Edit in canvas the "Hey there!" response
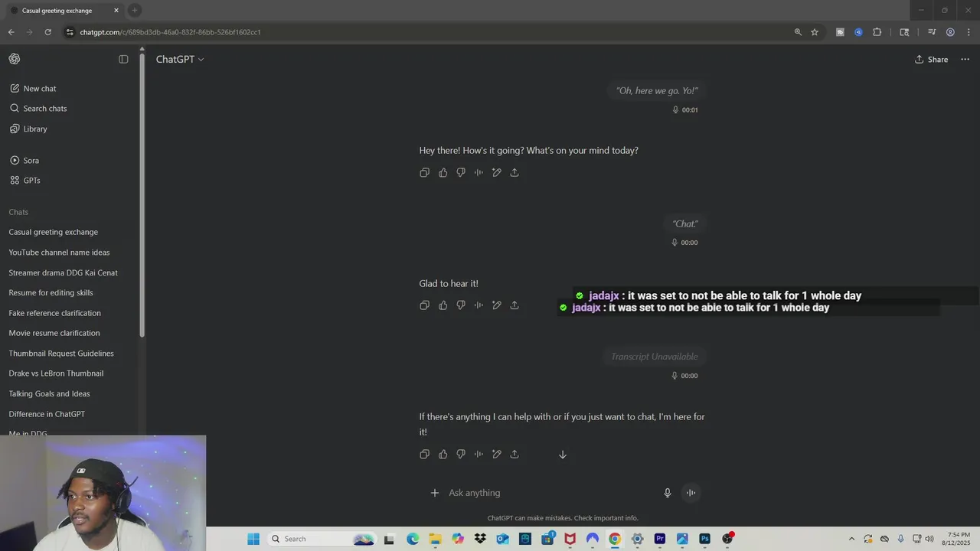Image resolution: width=980 pixels, height=551 pixels. pyautogui.click(x=497, y=173)
